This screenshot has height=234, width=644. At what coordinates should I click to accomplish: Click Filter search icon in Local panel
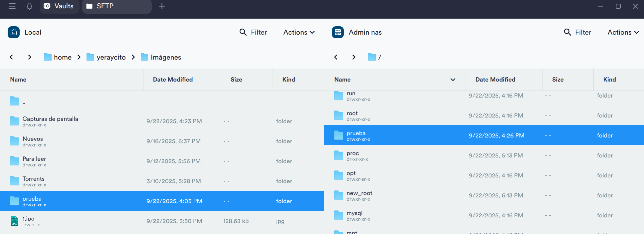pos(243,32)
